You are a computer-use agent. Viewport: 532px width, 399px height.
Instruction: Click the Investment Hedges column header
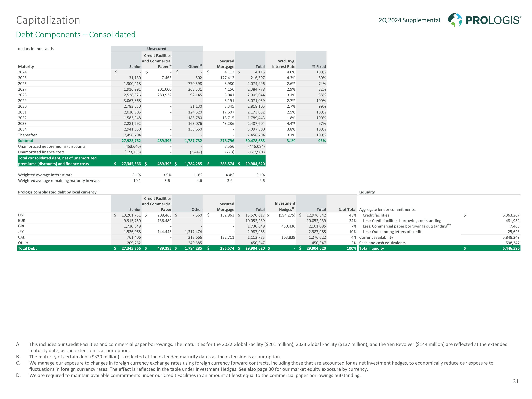pyautogui.click(x=285, y=206)
